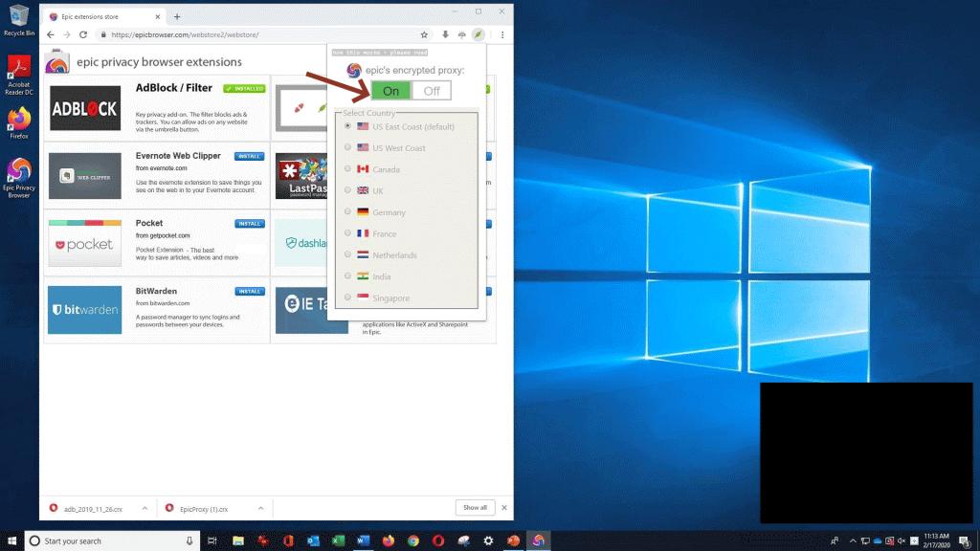Select US West Coast proxy location
The height and width of the screenshot is (551, 980).
click(x=347, y=147)
